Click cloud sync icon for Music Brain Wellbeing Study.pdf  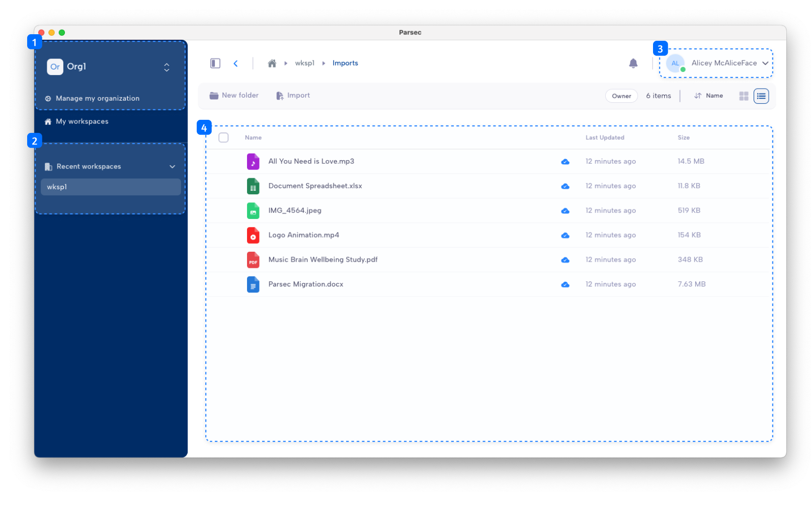[565, 260]
